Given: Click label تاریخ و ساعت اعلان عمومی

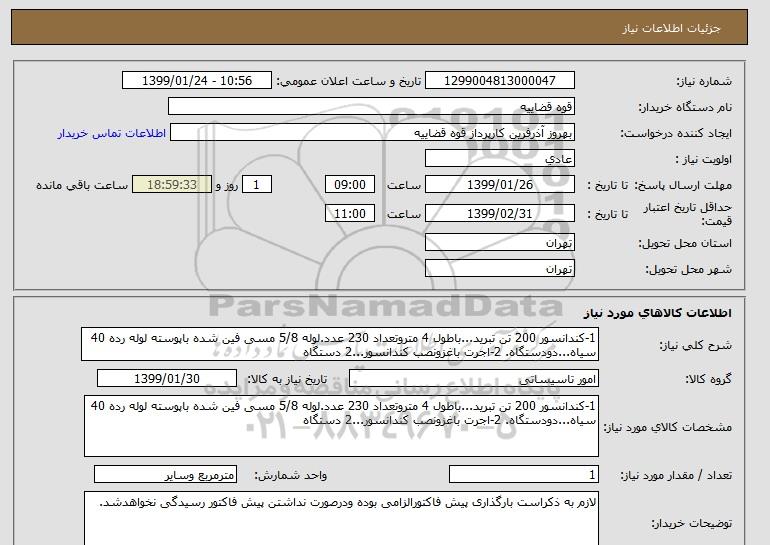Looking at the screenshot, I should pos(349,81).
